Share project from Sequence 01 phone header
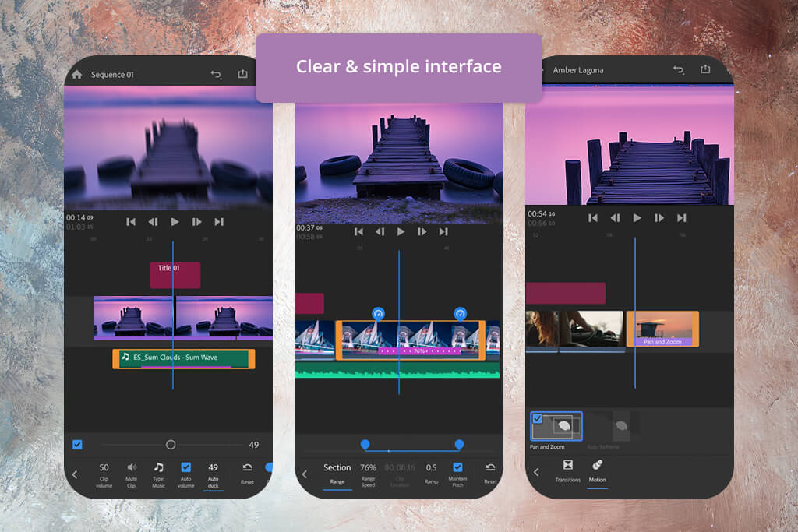798x532 pixels. 243,74
